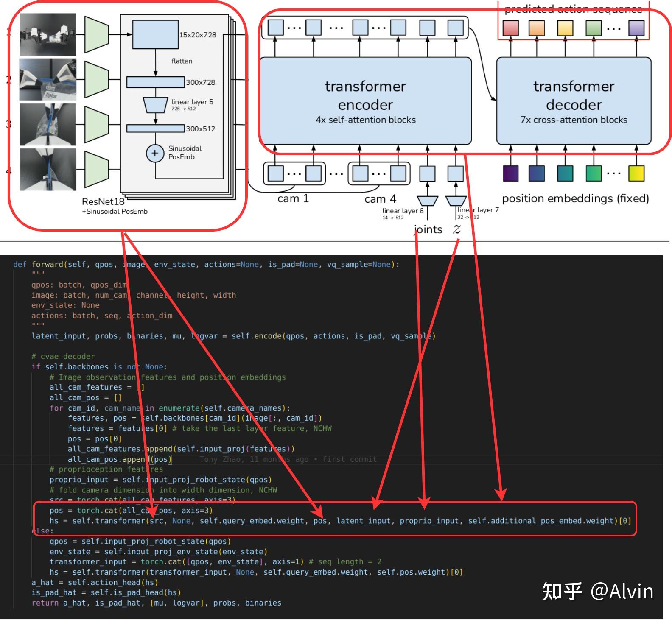Click the 'is_pad_hat = self.is_pad_head(hs)' line
Viewport: 672px width, 620px height.
click(106, 592)
